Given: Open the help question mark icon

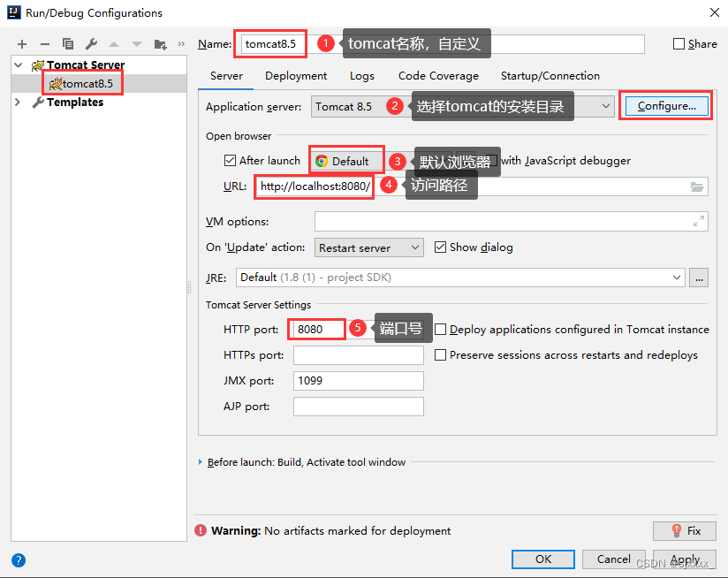Looking at the screenshot, I should pyautogui.click(x=19, y=560).
